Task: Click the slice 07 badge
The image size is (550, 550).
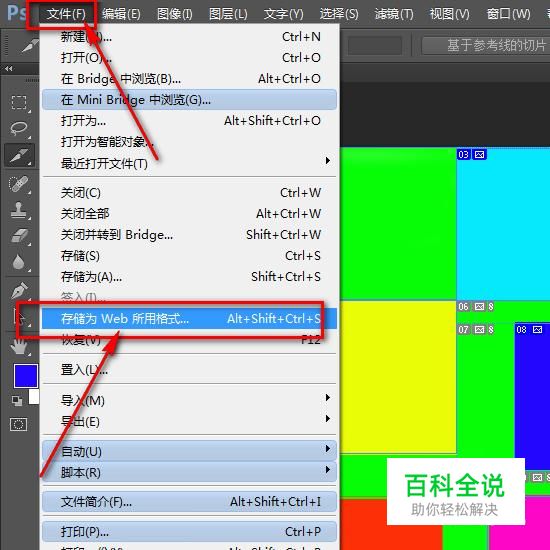Action: tap(476, 330)
